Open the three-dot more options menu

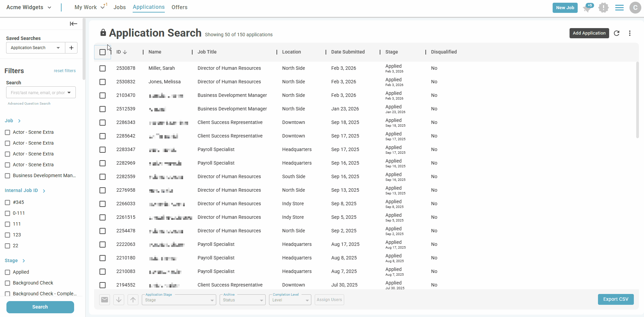click(630, 33)
